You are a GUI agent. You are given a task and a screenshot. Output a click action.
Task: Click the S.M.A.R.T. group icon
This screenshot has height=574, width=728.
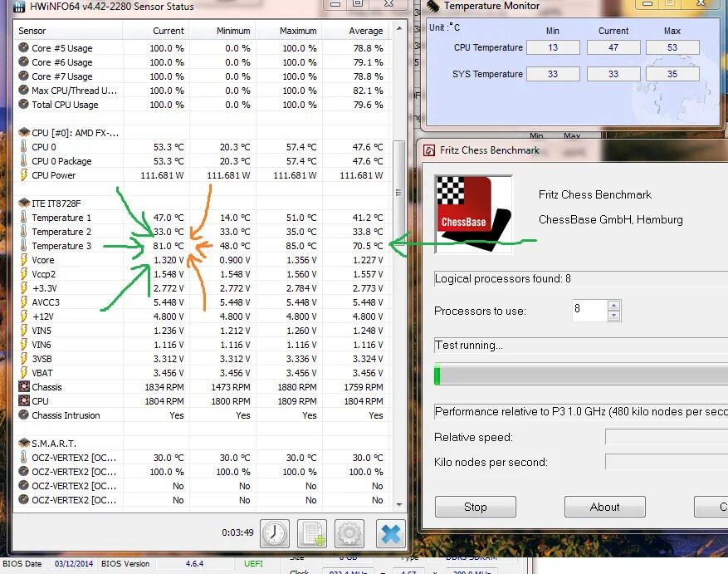click(x=24, y=443)
